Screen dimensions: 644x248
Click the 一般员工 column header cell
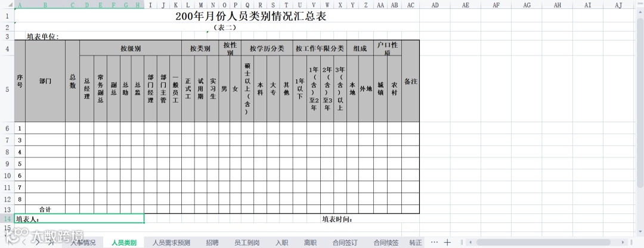(x=175, y=89)
